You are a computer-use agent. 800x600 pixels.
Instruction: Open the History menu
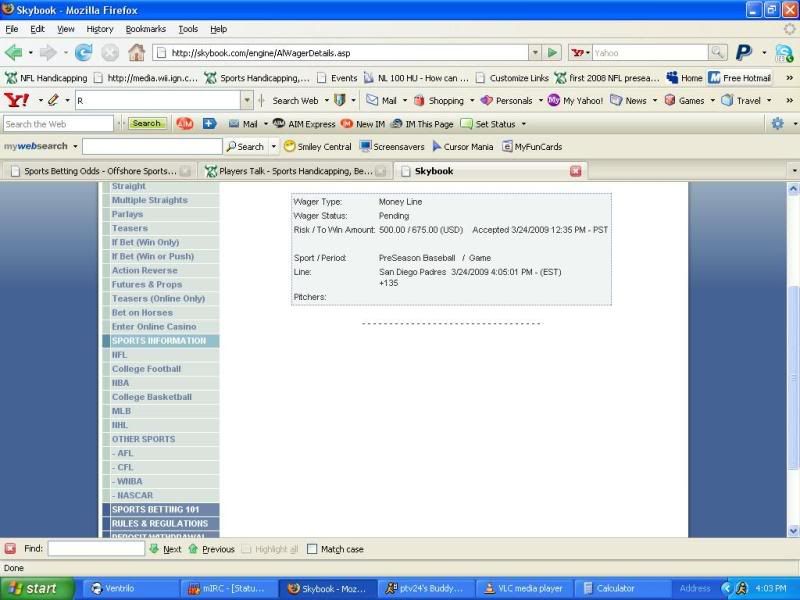pos(99,29)
